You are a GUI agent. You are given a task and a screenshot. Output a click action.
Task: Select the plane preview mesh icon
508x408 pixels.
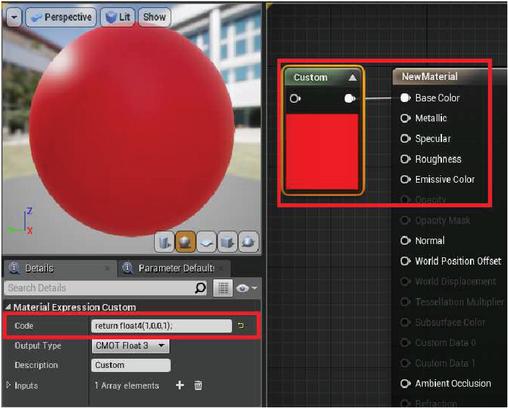pyautogui.click(x=206, y=242)
